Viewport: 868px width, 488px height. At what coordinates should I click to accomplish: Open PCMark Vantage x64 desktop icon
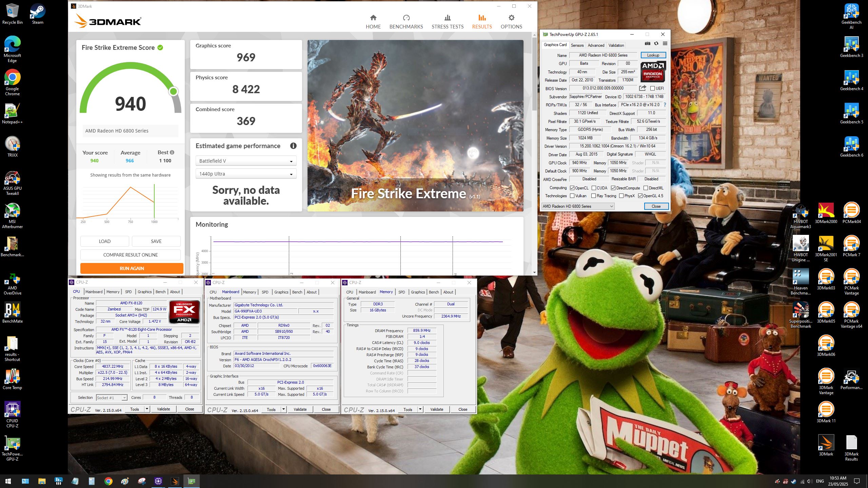pos(851,315)
